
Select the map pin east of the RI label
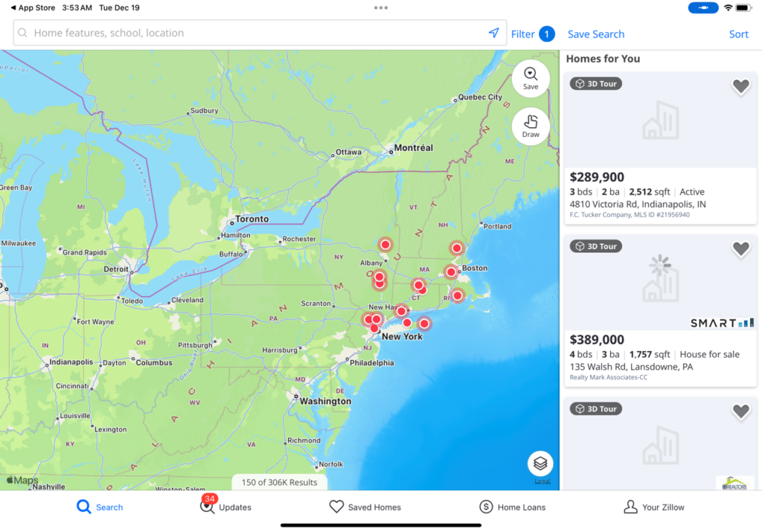(458, 295)
